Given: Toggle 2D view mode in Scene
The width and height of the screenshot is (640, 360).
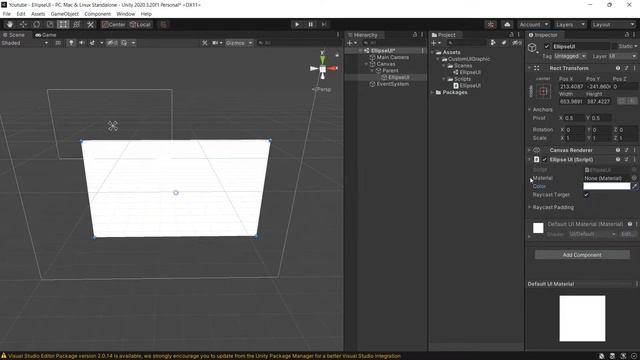Looking at the screenshot, I should coord(58,43).
